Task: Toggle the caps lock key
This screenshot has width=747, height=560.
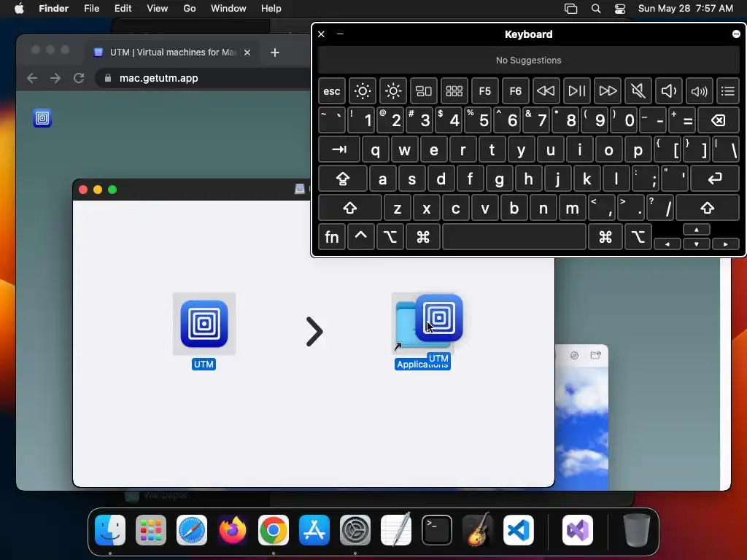Action: [343, 179]
